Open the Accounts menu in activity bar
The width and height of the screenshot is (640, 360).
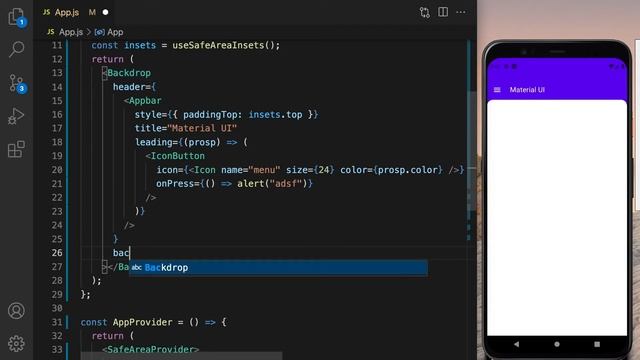[16, 311]
